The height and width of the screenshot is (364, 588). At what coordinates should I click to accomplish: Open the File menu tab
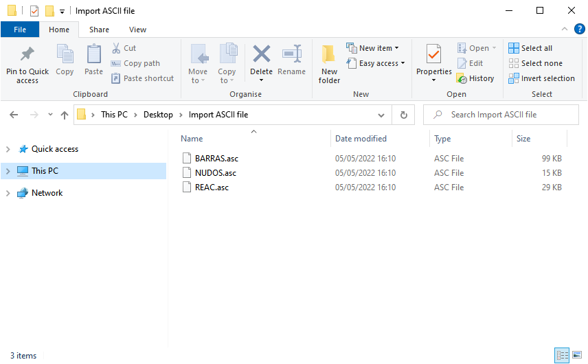pos(20,30)
